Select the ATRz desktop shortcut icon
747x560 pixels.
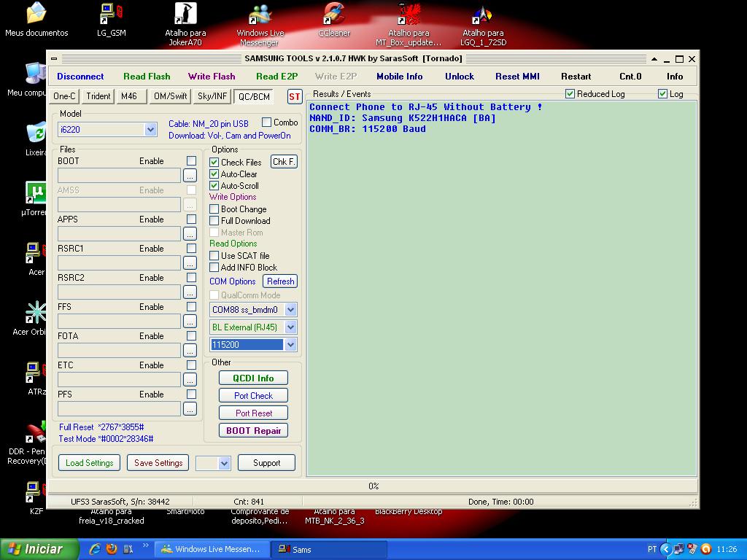(x=36, y=378)
